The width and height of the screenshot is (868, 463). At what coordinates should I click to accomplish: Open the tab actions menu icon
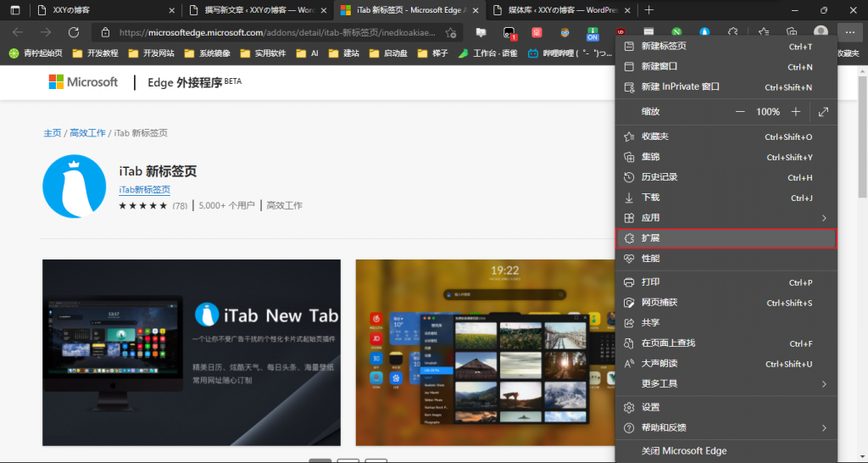pos(14,10)
